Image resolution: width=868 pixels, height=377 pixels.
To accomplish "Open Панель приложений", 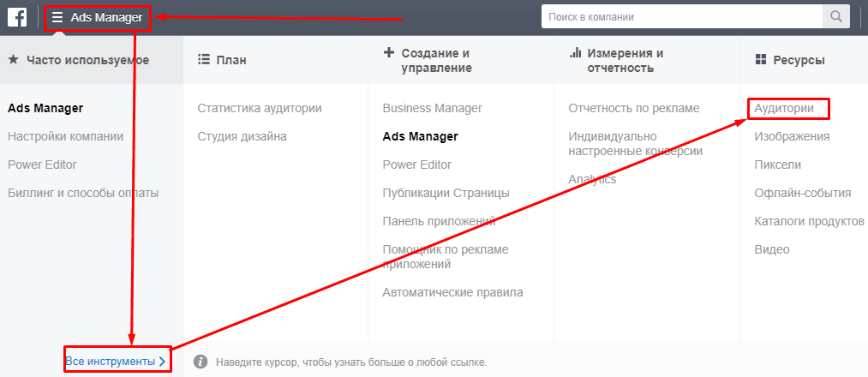I will [x=439, y=221].
